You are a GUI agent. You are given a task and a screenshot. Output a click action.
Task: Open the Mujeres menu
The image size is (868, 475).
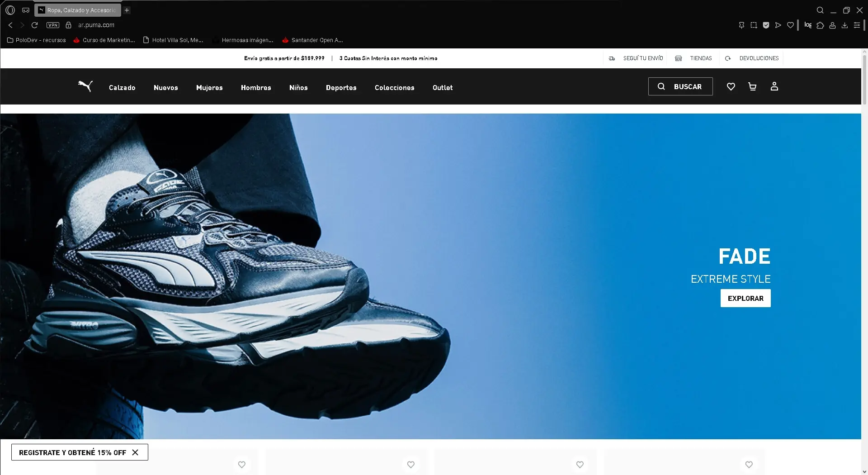pos(209,88)
